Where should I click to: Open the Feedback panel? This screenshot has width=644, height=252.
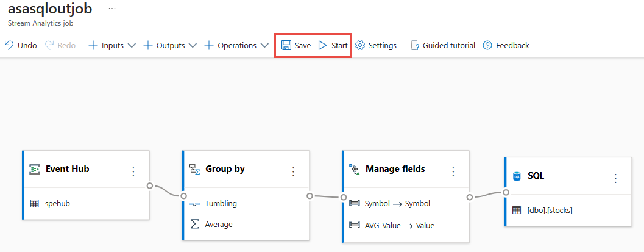487,46
